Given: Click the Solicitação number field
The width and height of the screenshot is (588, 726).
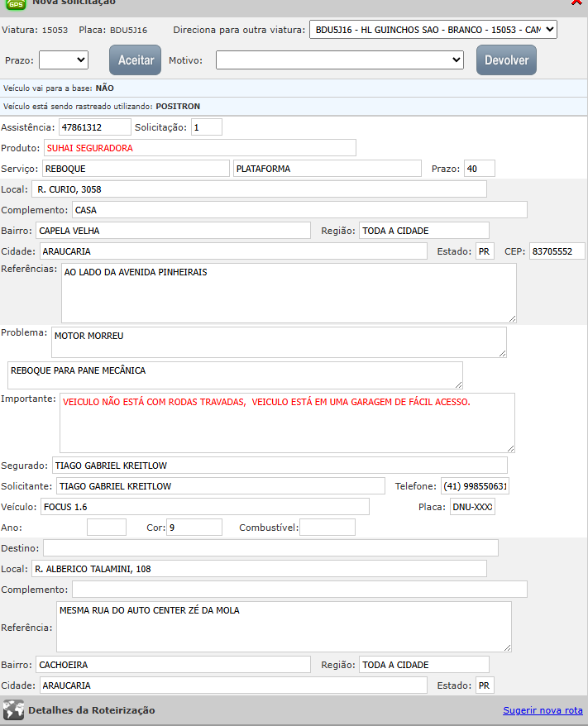Looking at the screenshot, I should pos(207,127).
